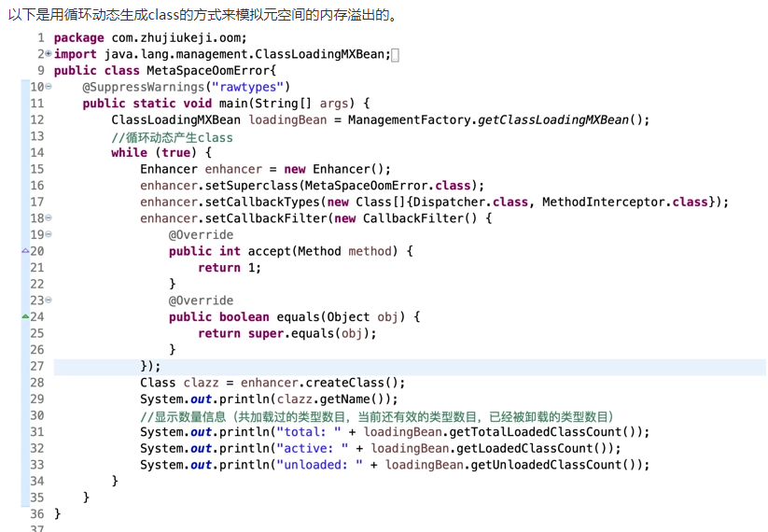Click the while (true) statement
This screenshot has height=532, width=768.
pyautogui.click(x=154, y=153)
